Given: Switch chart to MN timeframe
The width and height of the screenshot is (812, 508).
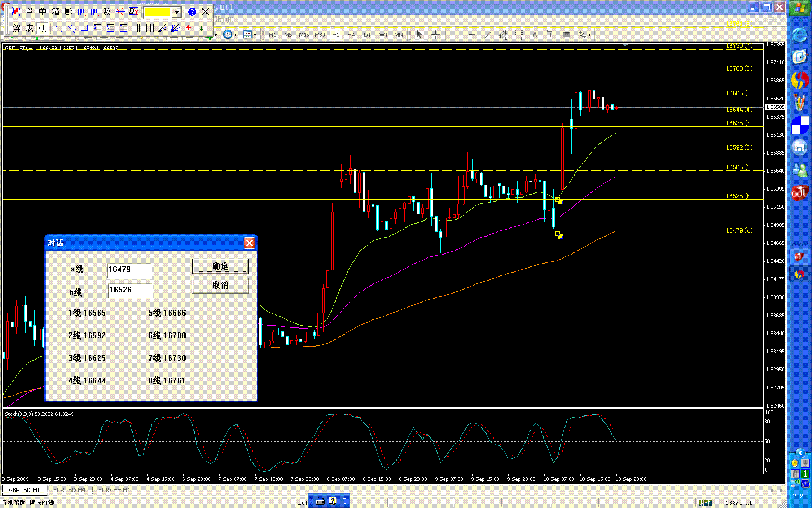Looking at the screenshot, I should point(399,34).
